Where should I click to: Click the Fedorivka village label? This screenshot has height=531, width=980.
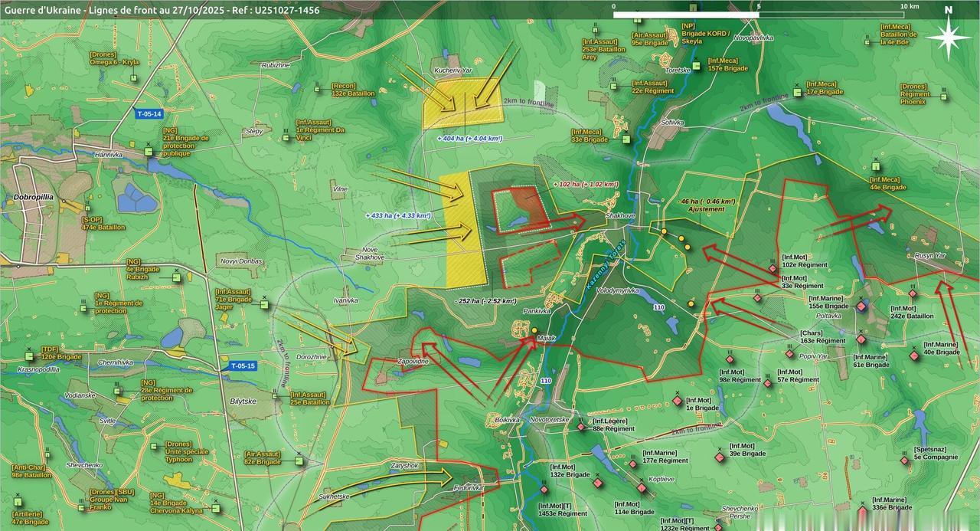468,487
